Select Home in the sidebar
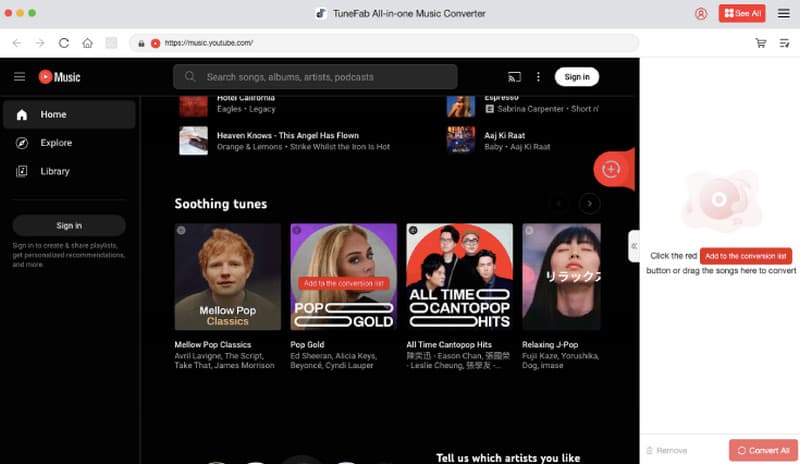Screen dimensions: 800x464 pyautogui.click(x=69, y=114)
